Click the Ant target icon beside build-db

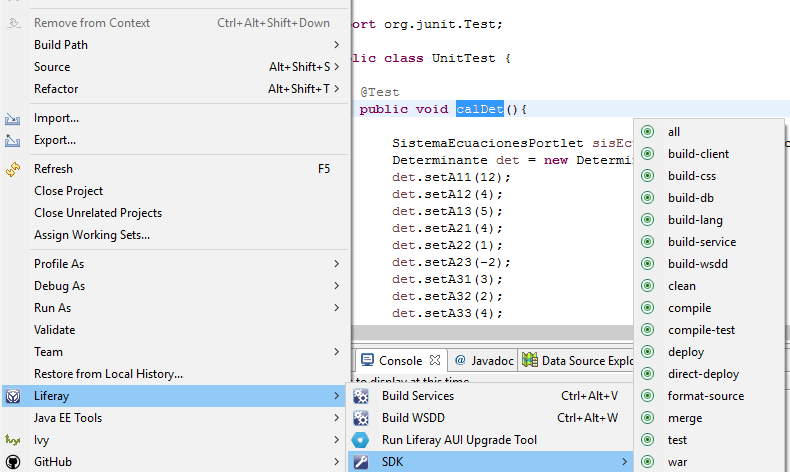tap(647, 198)
